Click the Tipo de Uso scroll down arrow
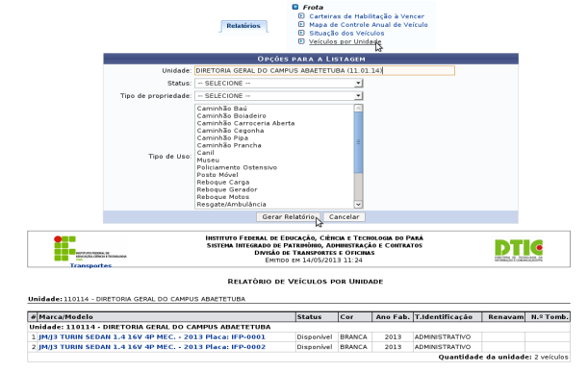This screenshot has width=588, height=372. pyautogui.click(x=358, y=205)
